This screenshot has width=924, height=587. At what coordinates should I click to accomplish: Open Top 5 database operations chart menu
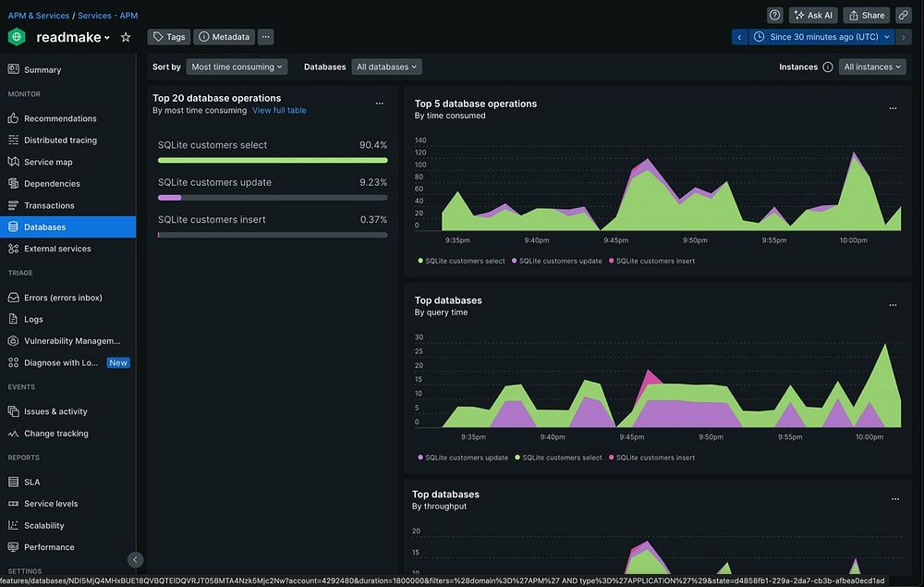892,108
